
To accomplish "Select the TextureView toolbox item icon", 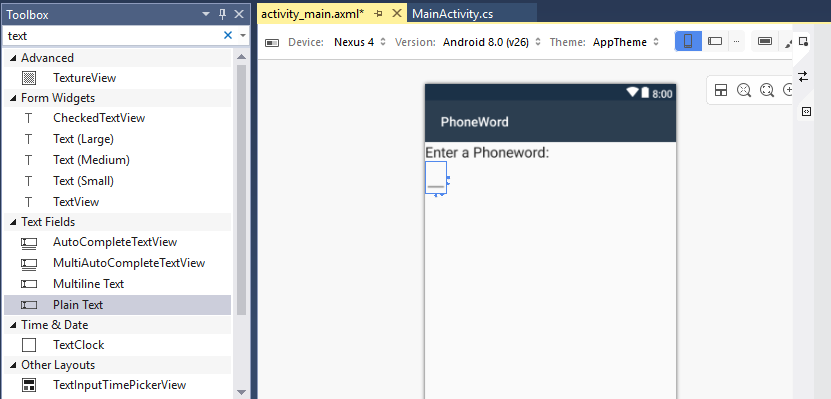I will (x=29, y=78).
